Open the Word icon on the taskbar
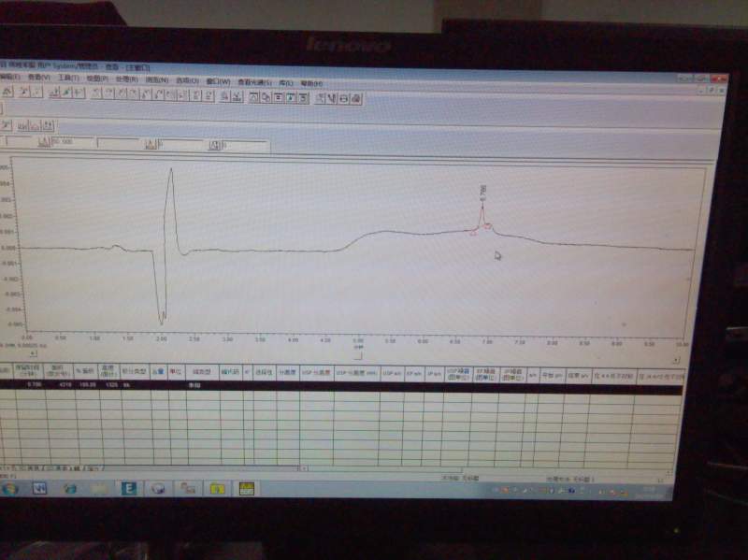Image resolution: width=748 pixels, height=560 pixels. pos(39,488)
